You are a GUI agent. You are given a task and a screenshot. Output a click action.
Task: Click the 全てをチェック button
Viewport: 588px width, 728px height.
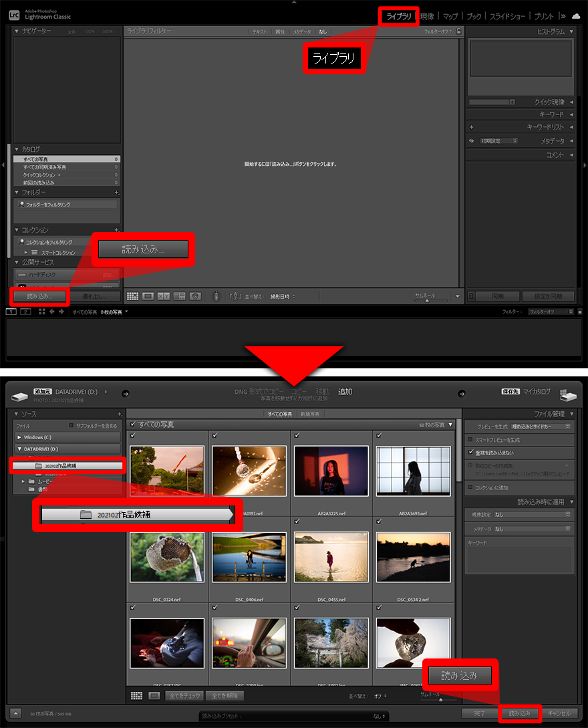tap(182, 696)
